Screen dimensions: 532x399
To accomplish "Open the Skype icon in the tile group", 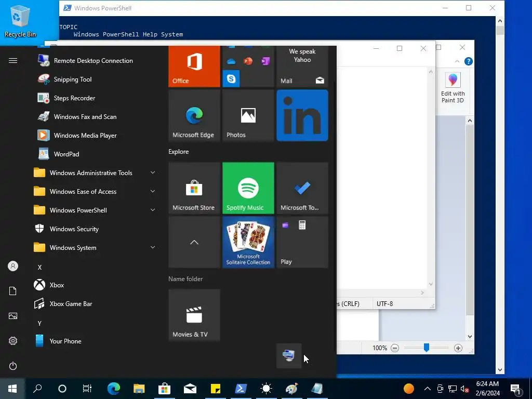I will pyautogui.click(x=231, y=79).
